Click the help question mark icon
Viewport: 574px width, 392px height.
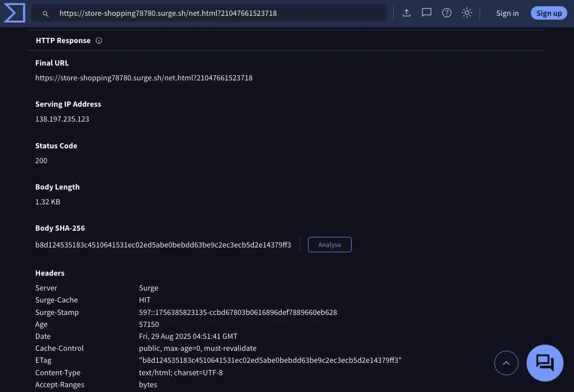[447, 13]
